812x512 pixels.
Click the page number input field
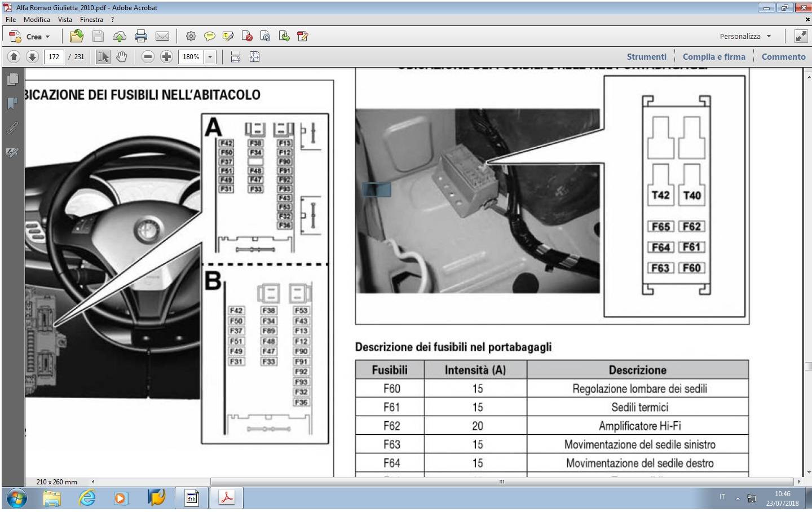54,57
